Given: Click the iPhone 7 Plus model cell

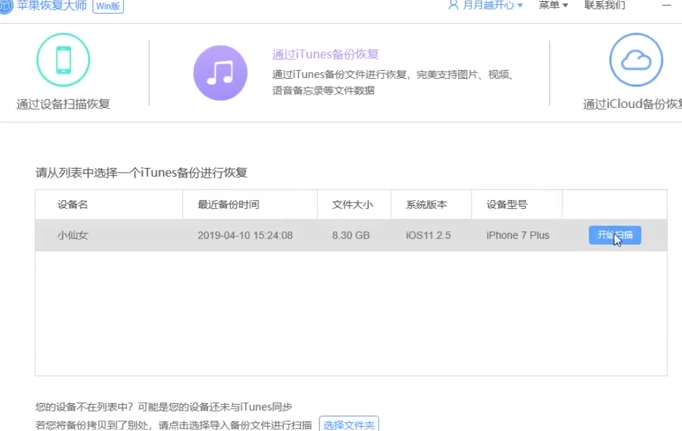Looking at the screenshot, I should [x=518, y=235].
